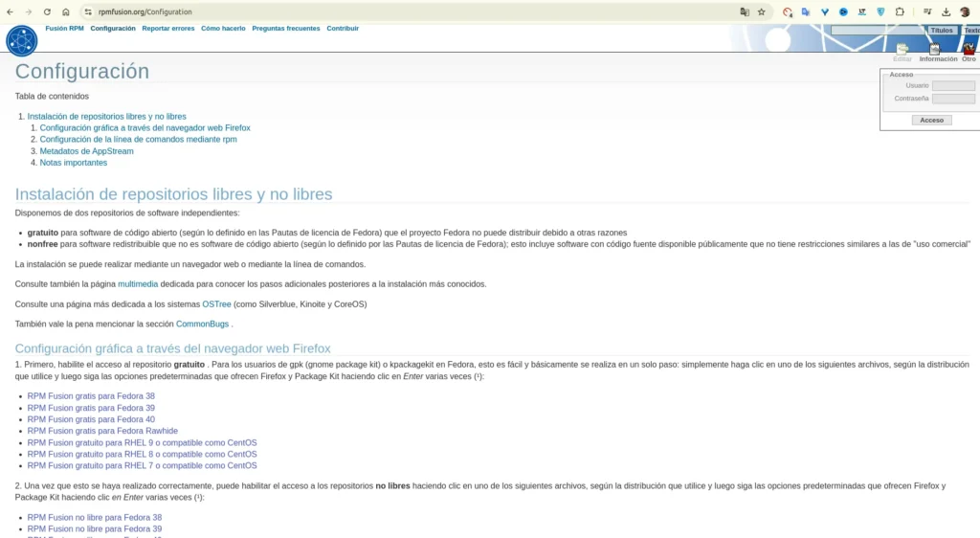Open the blue V-shaped extension icon
This screenshot has height=538, width=980.
tap(824, 11)
